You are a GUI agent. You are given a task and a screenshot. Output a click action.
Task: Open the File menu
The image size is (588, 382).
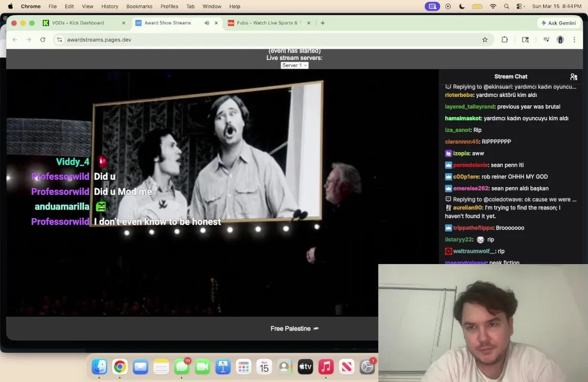[52, 6]
